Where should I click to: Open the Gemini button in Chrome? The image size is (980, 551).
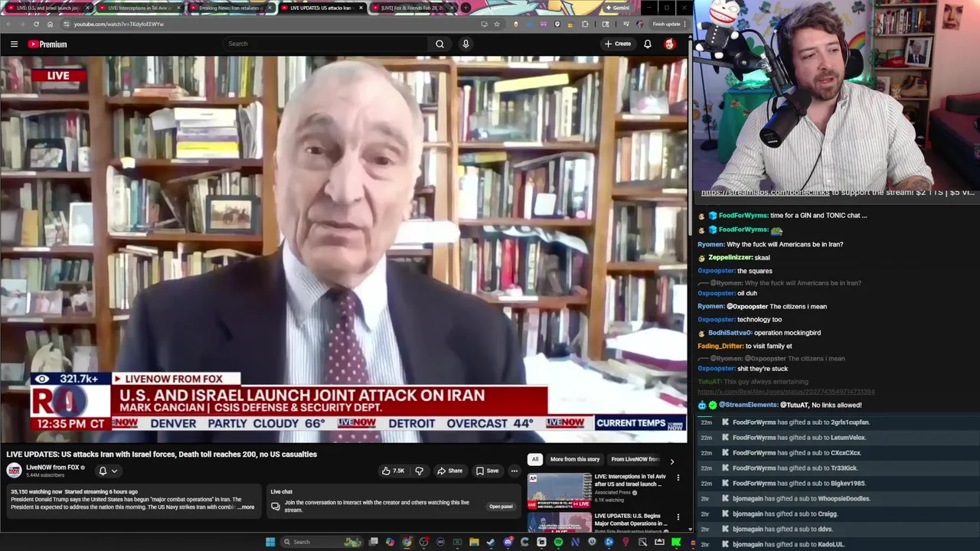point(617,8)
